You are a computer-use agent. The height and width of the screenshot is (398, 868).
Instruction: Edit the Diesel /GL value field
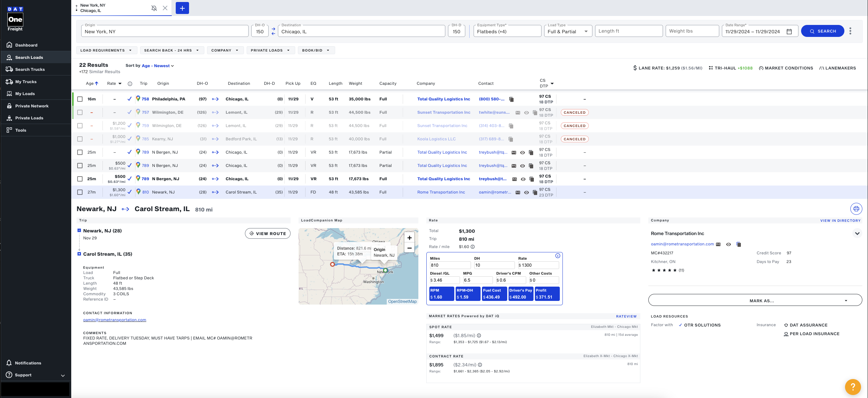[x=445, y=280]
